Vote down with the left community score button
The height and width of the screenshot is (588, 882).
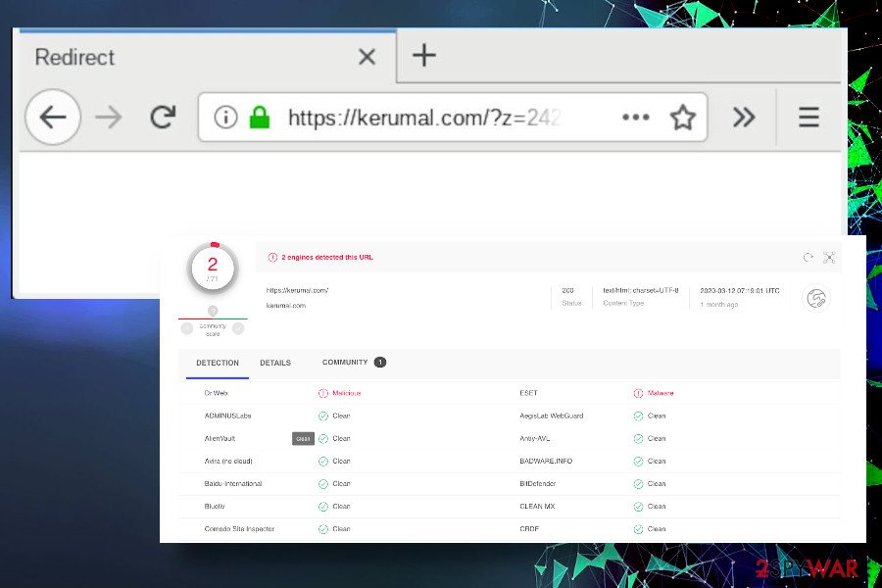pos(187,328)
